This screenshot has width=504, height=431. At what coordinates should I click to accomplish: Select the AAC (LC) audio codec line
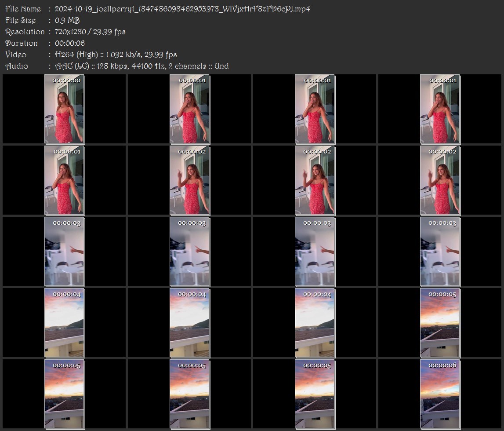point(142,66)
